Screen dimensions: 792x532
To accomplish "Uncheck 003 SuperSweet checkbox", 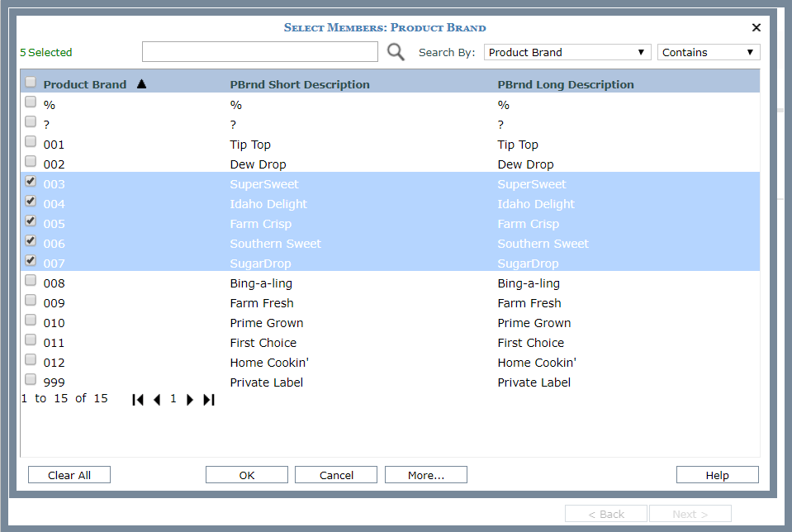I will click(x=31, y=181).
